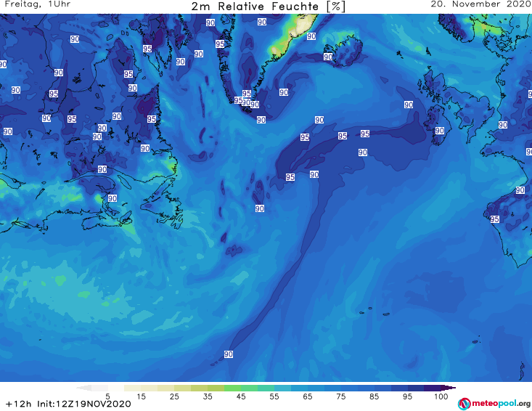The image size is (532, 411).
Task: Click the meteopool.org logo
Action: click(494, 404)
